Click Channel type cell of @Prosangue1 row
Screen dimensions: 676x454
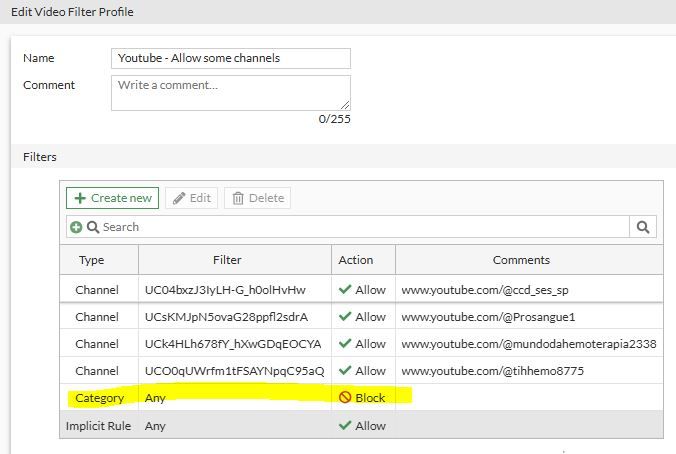click(x=97, y=317)
